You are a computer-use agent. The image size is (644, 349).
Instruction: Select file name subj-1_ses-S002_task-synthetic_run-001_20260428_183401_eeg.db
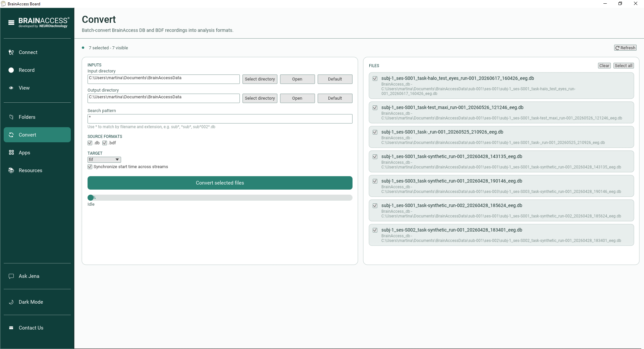[451, 230]
